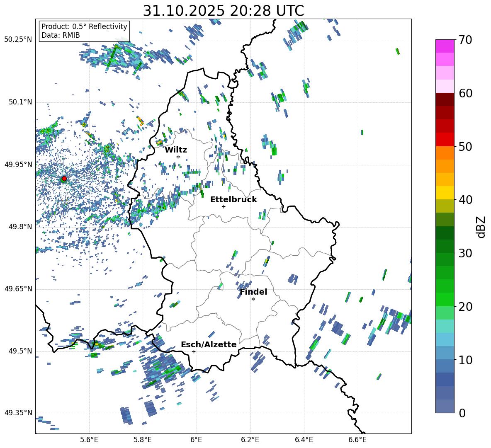Click the orange colorbar segment below 50
This screenshot has width=491, height=448.
445,153
